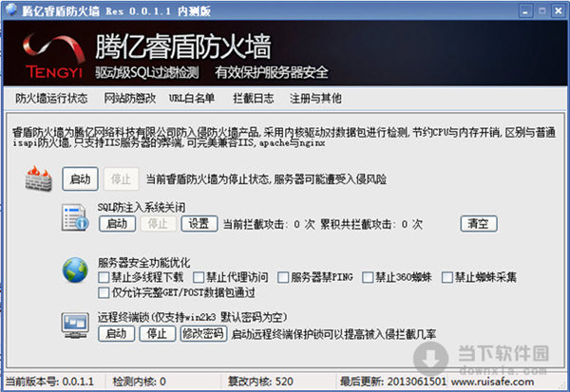
Task: Start SQL anti-injection with 启动
Action: [x=117, y=223]
